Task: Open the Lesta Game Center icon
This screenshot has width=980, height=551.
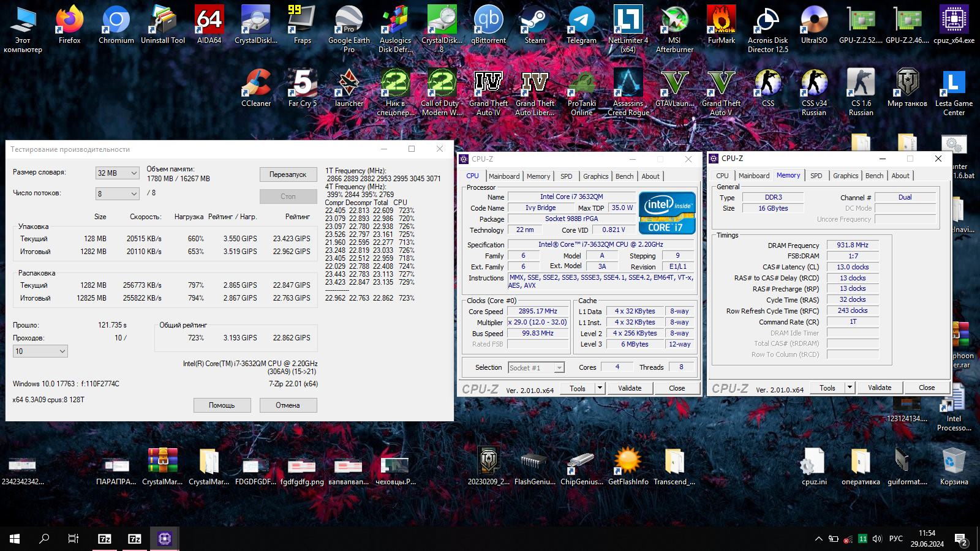Action: pyautogui.click(x=954, y=92)
